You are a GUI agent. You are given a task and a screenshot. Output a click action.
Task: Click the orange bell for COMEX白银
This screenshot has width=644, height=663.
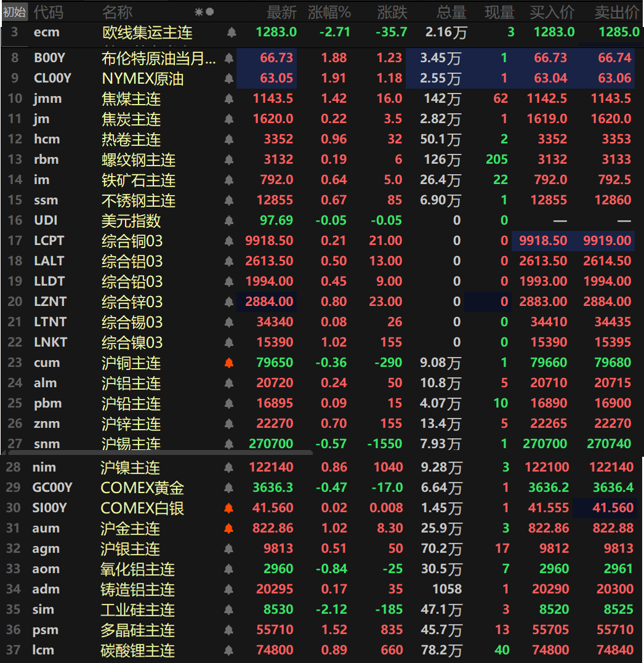click(229, 508)
